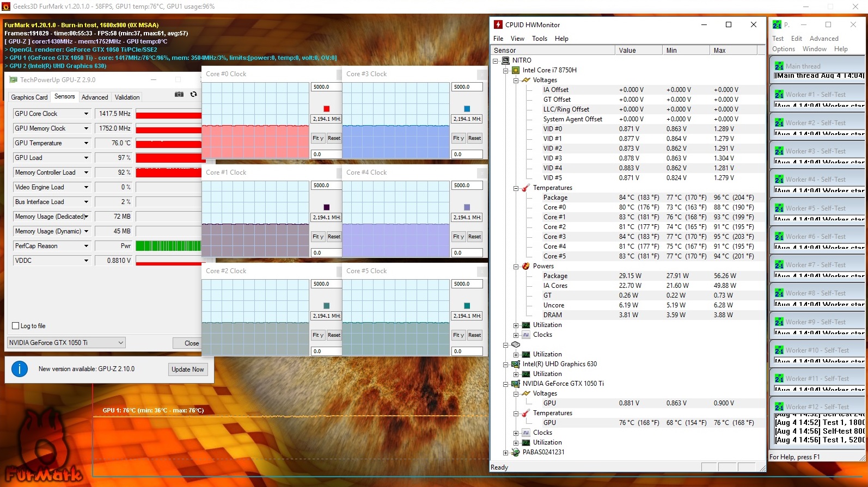Switch to GPU-Z Graphics Card tab
This screenshot has height=487, width=868.
[x=29, y=97]
